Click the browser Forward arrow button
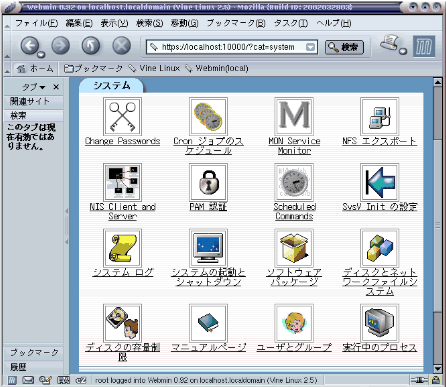446x387 pixels. pyautogui.click(x=60, y=45)
